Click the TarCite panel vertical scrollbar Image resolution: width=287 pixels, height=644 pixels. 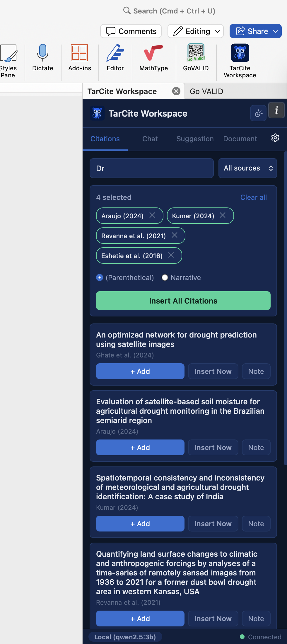tap(285, 308)
